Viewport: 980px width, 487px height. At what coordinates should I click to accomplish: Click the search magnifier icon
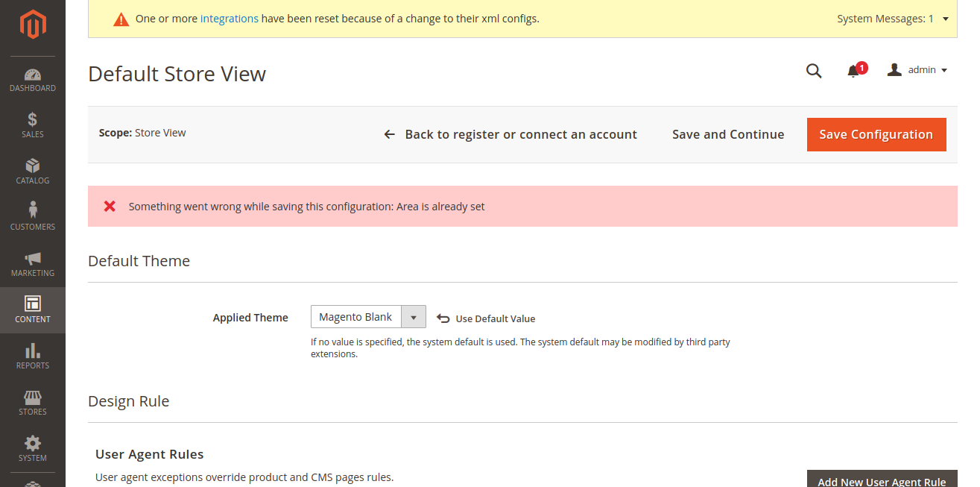pyautogui.click(x=814, y=71)
